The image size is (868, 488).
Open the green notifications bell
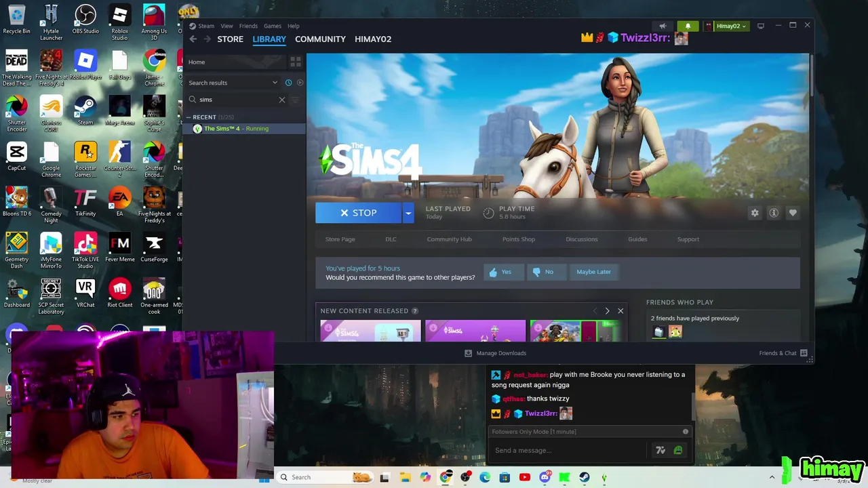tap(688, 26)
